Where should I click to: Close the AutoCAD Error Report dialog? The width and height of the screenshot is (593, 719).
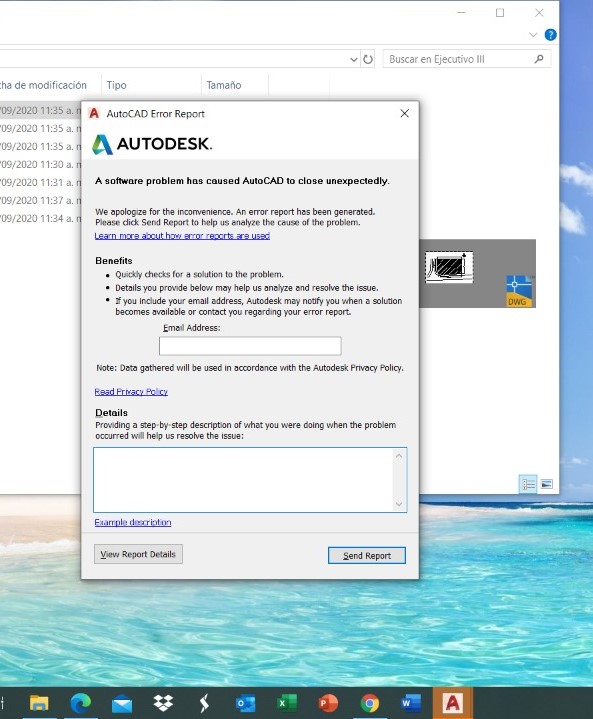click(x=405, y=113)
